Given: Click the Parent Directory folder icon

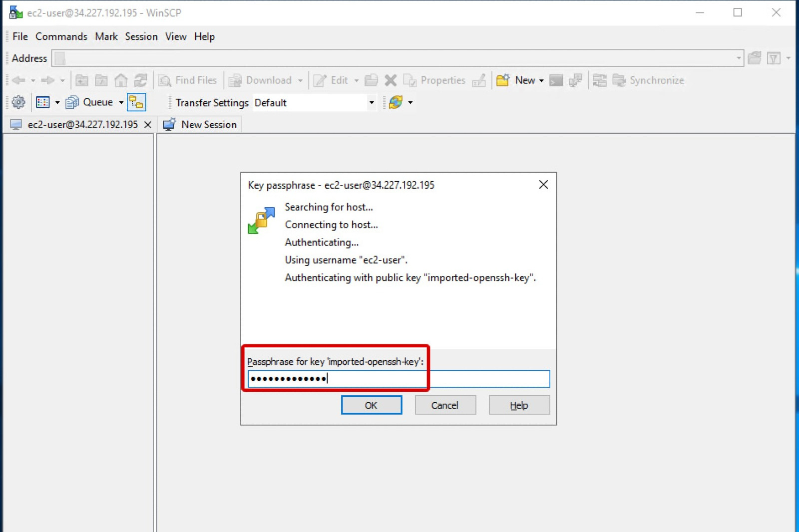Looking at the screenshot, I should 82,80.
